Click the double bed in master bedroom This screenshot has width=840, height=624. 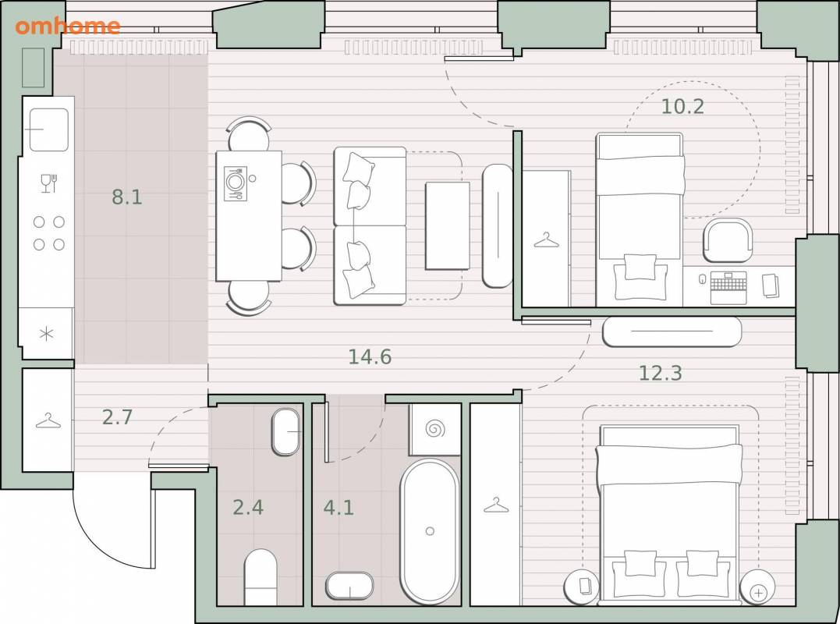(x=671, y=514)
